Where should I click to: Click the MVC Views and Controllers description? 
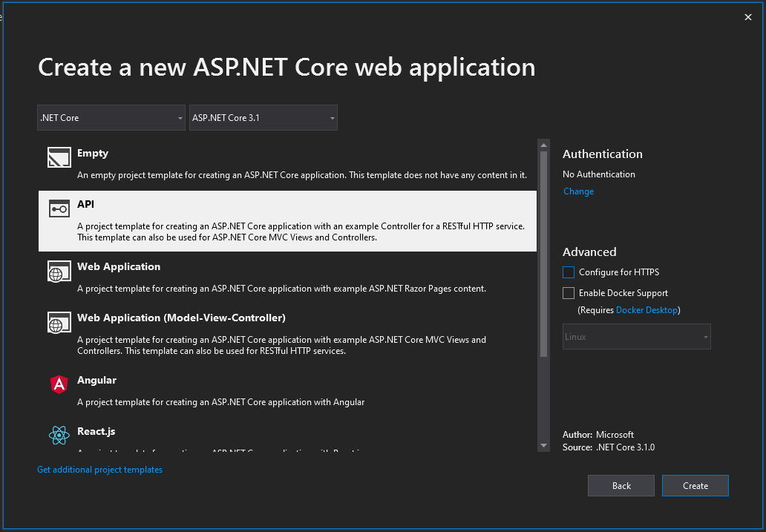click(x=281, y=345)
